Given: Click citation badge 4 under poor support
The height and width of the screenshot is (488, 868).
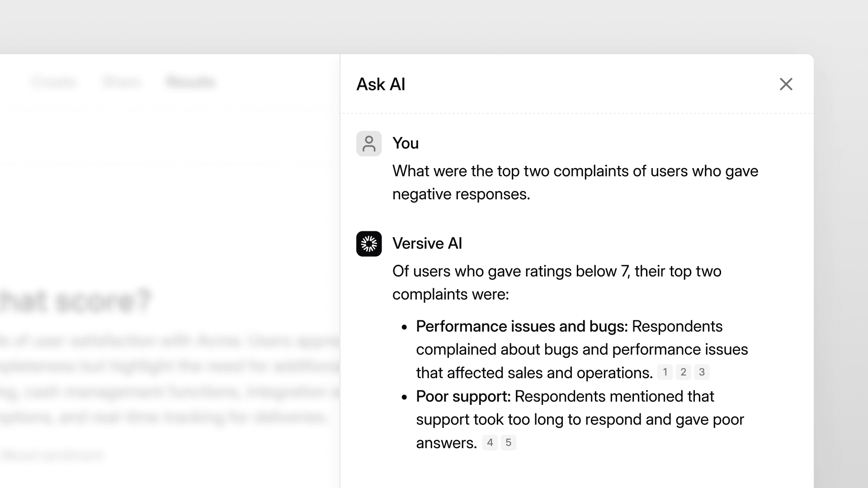Looking at the screenshot, I should coord(490,442).
